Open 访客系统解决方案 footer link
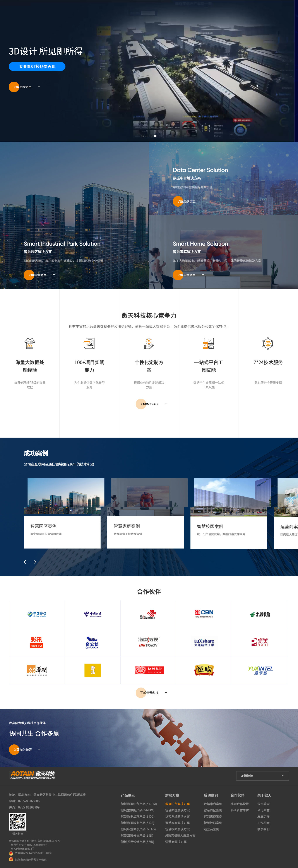 [x=177, y=817]
